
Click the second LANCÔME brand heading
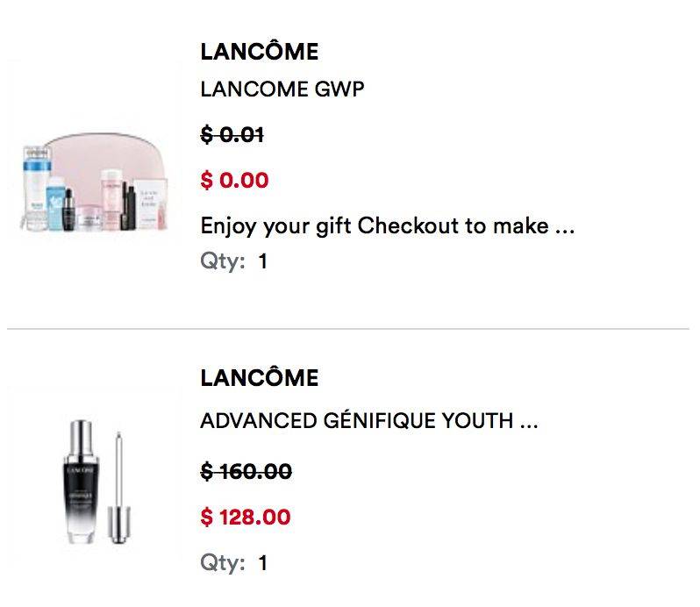pyautogui.click(x=260, y=377)
